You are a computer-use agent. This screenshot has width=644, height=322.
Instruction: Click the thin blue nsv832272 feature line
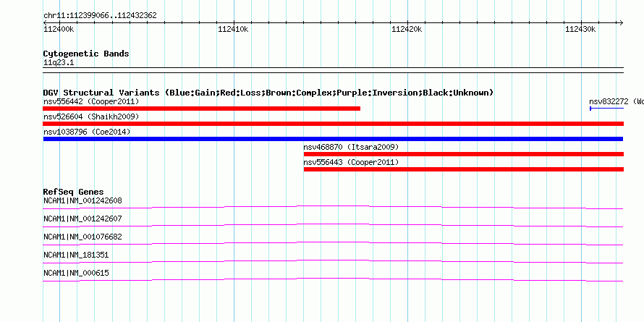click(x=606, y=109)
